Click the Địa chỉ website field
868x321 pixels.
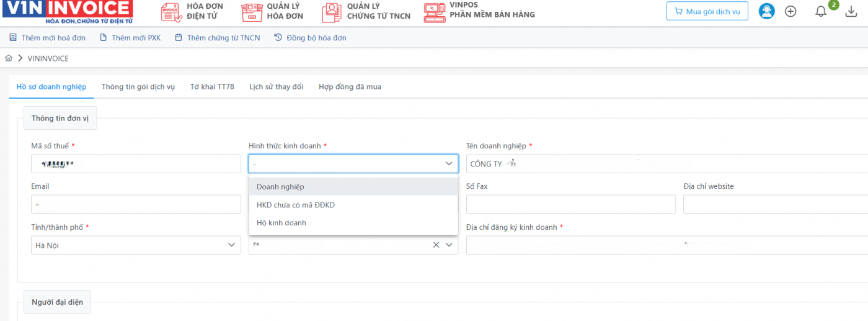pos(776,204)
